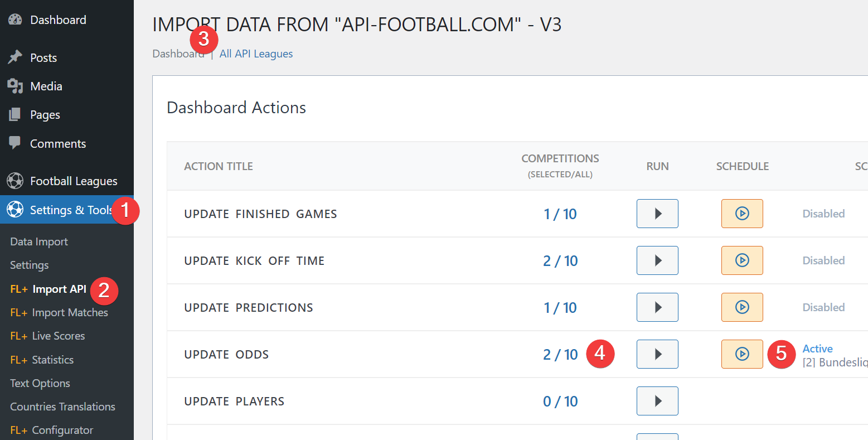Schedule the Update Odds action

[x=742, y=354]
